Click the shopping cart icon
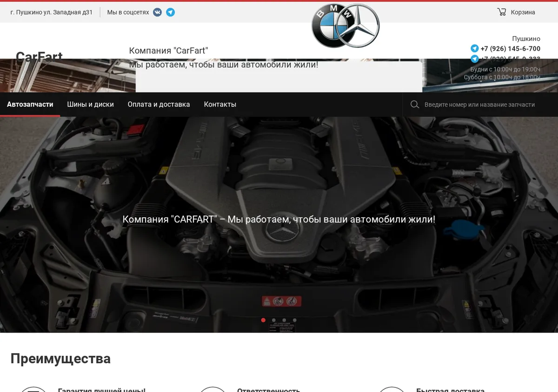 pos(501,12)
